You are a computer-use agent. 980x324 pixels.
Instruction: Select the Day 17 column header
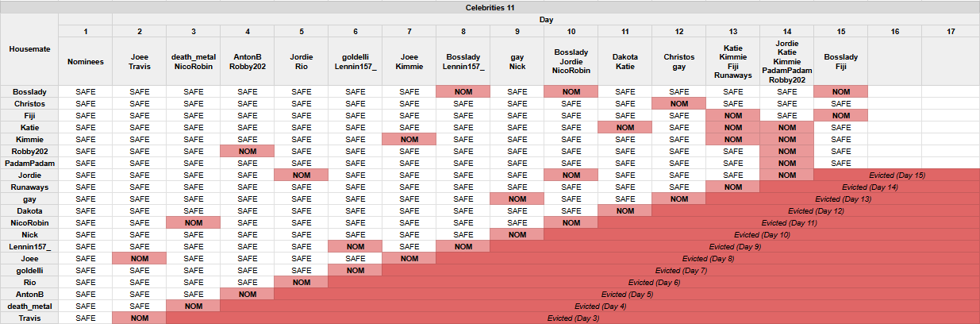tap(950, 30)
